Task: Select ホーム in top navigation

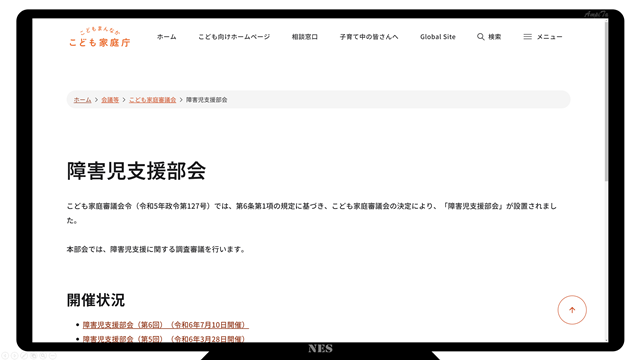Action: pyautogui.click(x=167, y=37)
